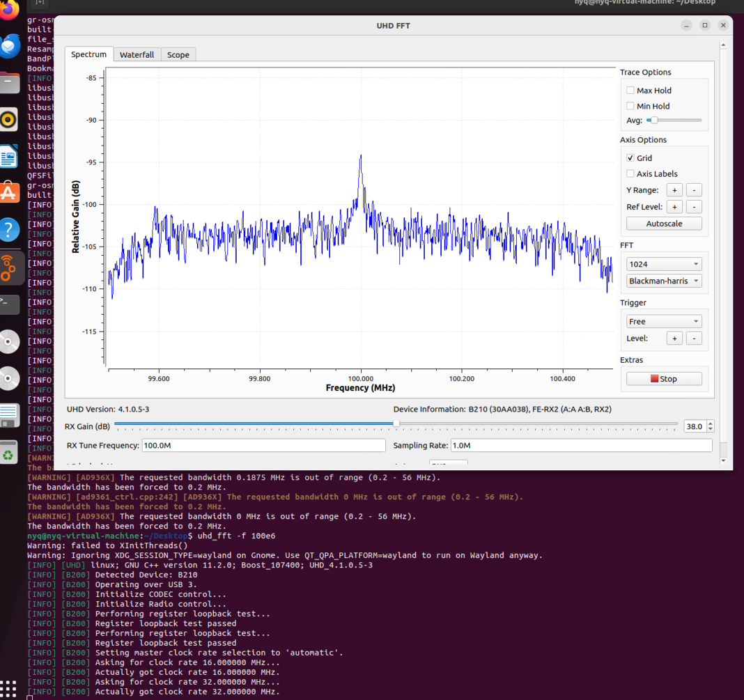Screen dimensions: 744x700
Task: Close the UHD FFT window
Action: coord(723,26)
